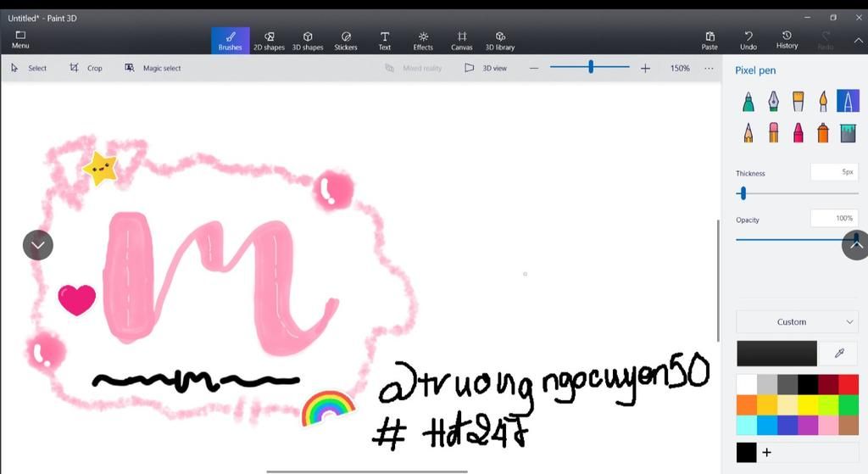Click the Paste button
This screenshot has height=474, width=868.
coord(709,41)
